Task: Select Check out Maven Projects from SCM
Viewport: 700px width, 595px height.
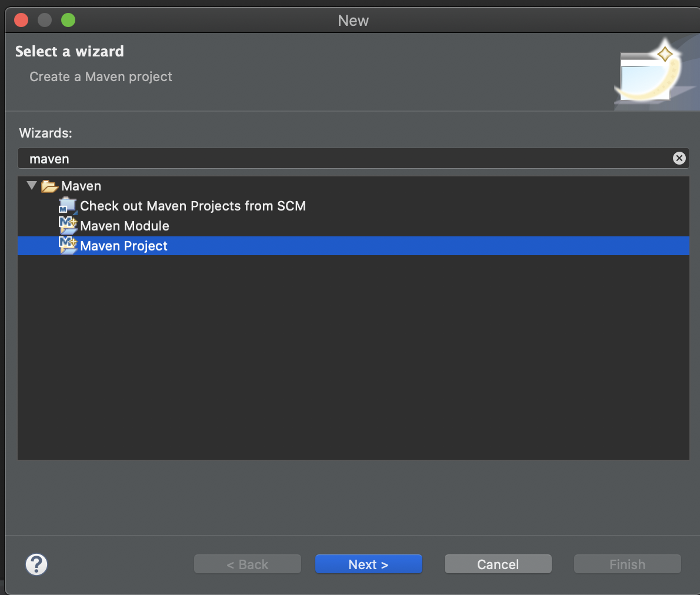Action: click(x=193, y=206)
